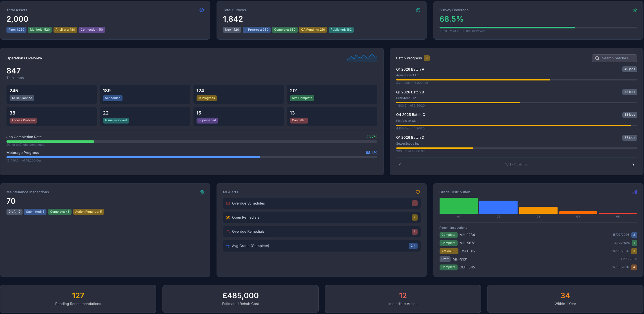Click the 7 batches count badge
The height and width of the screenshot is (314, 644).
pyautogui.click(x=427, y=58)
